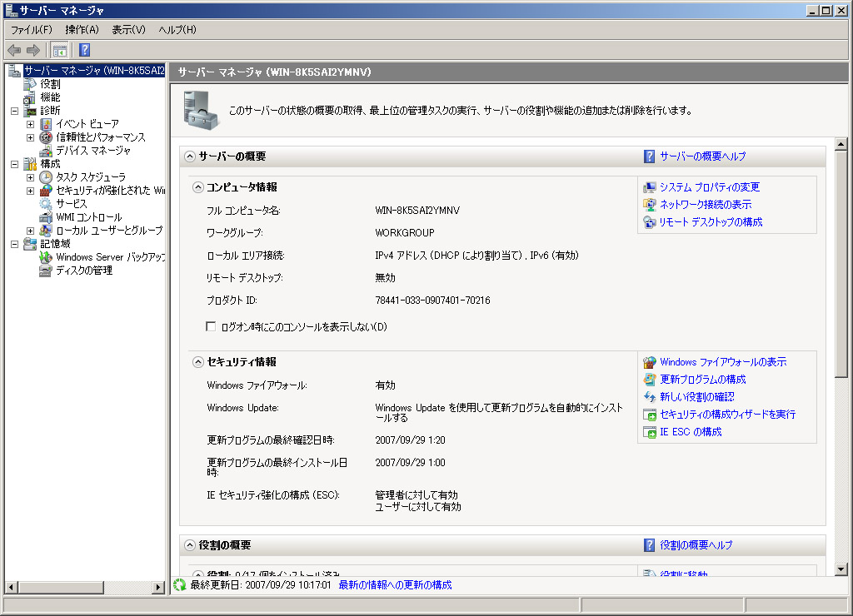Click the Forward arrow toolbar icon
The width and height of the screenshot is (853, 616).
point(33,51)
